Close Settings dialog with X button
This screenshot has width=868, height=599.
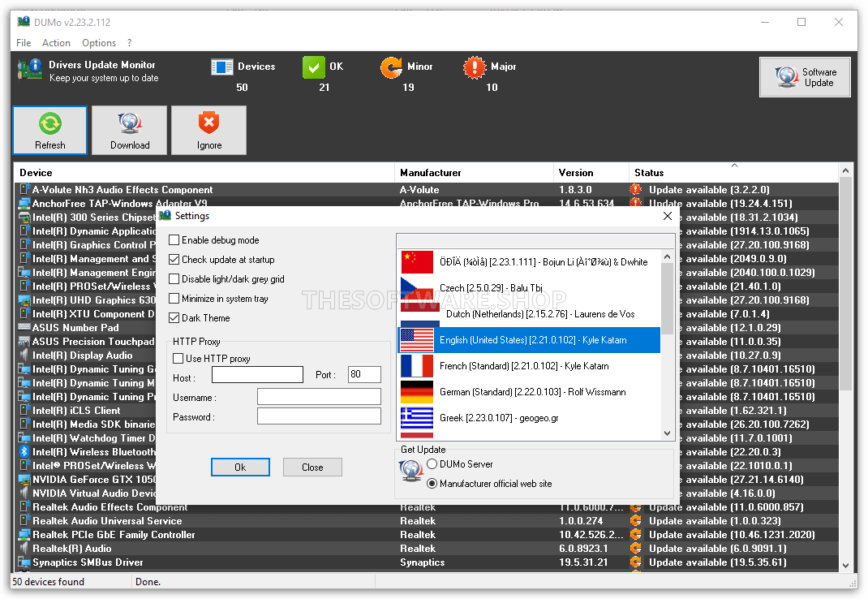pos(668,216)
